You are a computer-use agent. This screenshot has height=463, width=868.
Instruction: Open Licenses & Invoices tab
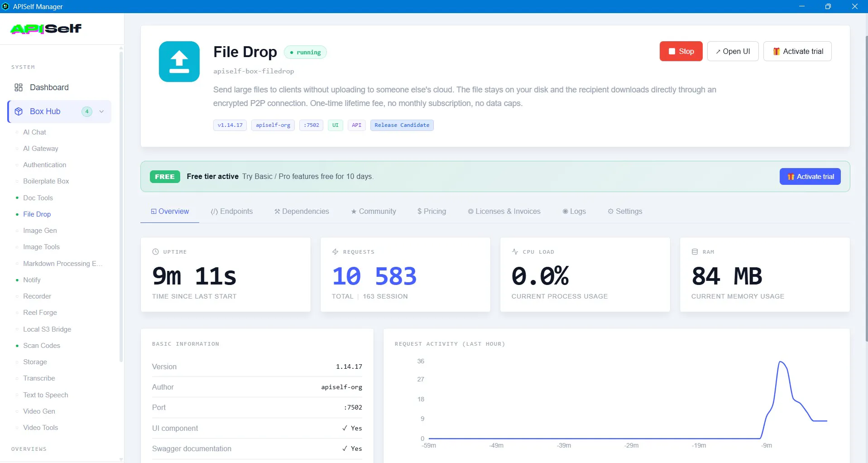[504, 212]
